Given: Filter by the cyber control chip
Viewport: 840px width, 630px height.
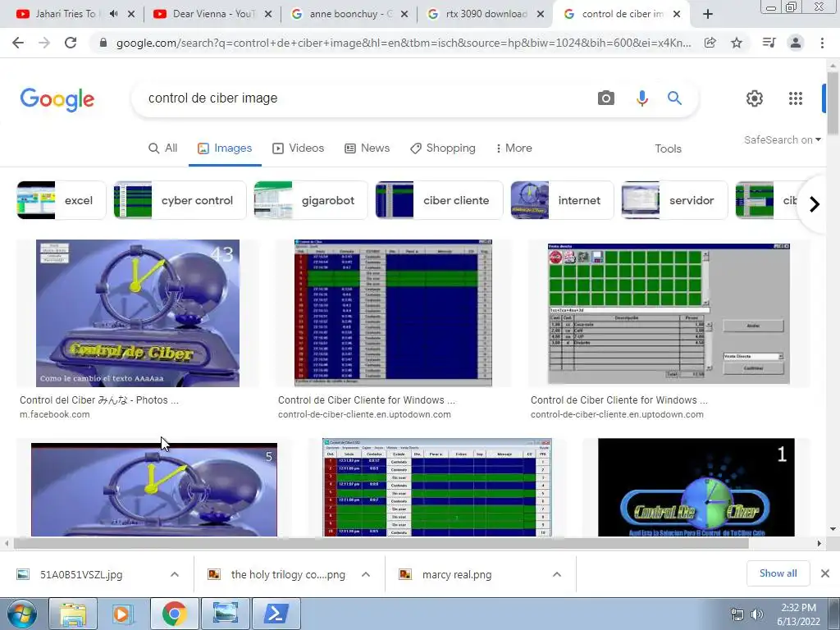Looking at the screenshot, I should pos(180,200).
